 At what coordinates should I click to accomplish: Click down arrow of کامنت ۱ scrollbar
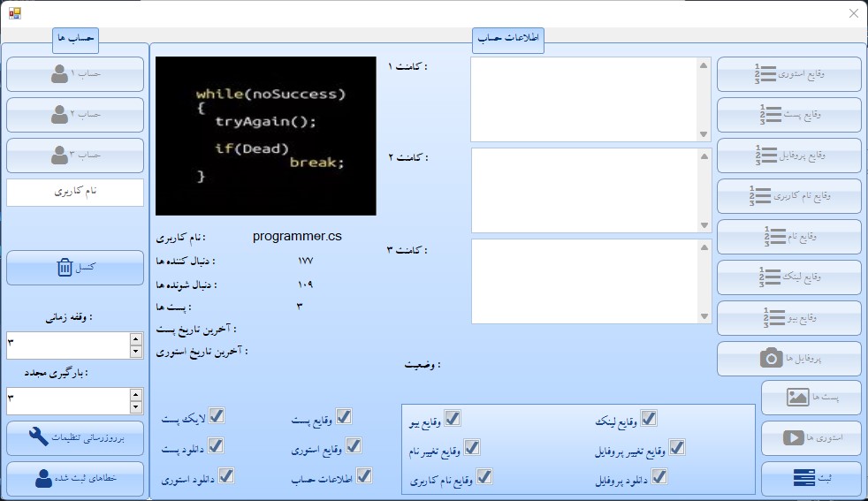(704, 134)
